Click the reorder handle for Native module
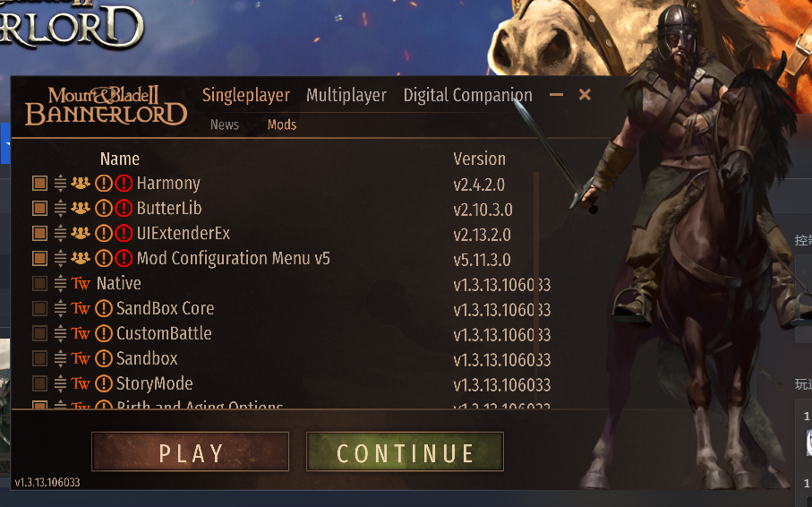812x507 pixels. (x=61, y=283)
